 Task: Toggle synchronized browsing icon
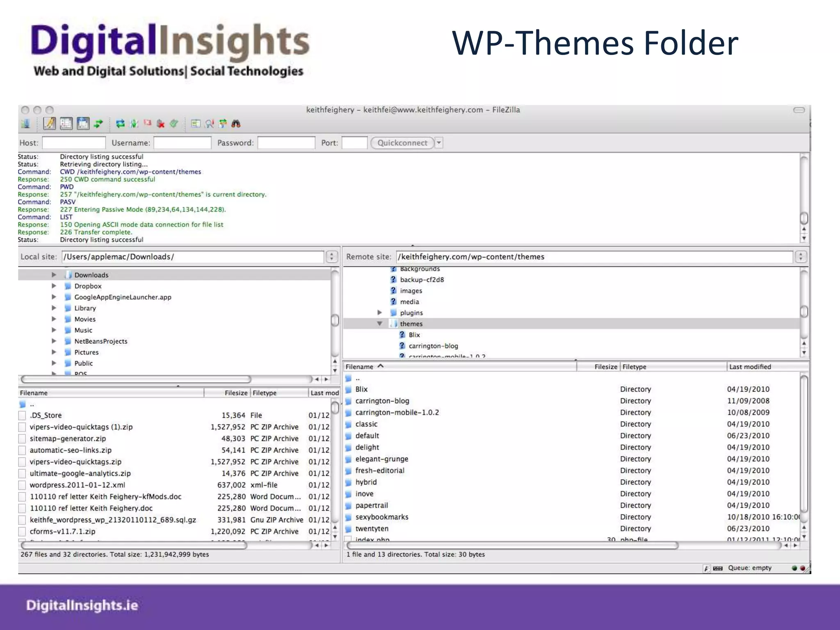[x=223, y=123]
